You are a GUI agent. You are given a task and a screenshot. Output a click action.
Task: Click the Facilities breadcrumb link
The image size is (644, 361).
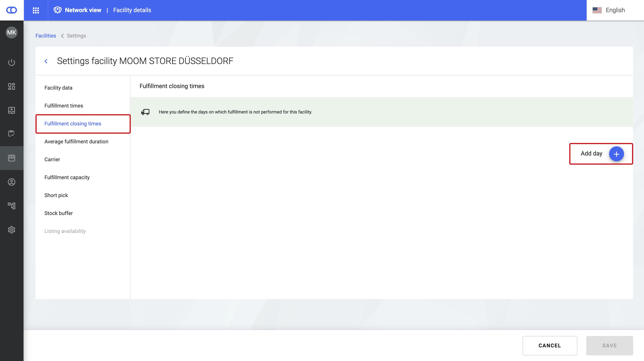(46, 36)
